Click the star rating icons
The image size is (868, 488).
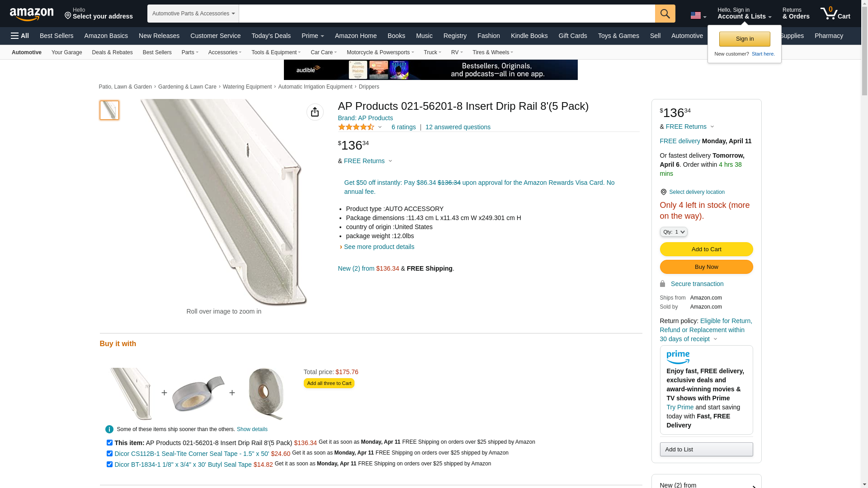(356, 127)
